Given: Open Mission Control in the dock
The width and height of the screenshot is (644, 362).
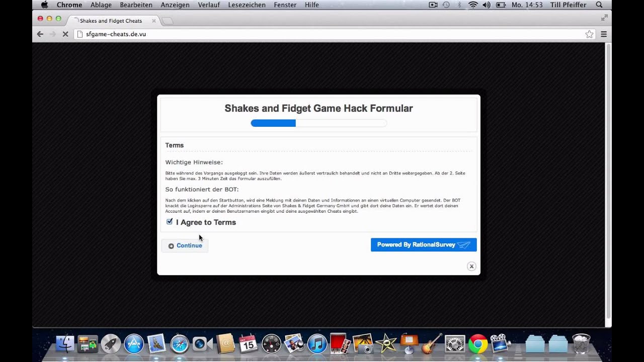Looking at the screenshot, I should coord(88,344).
